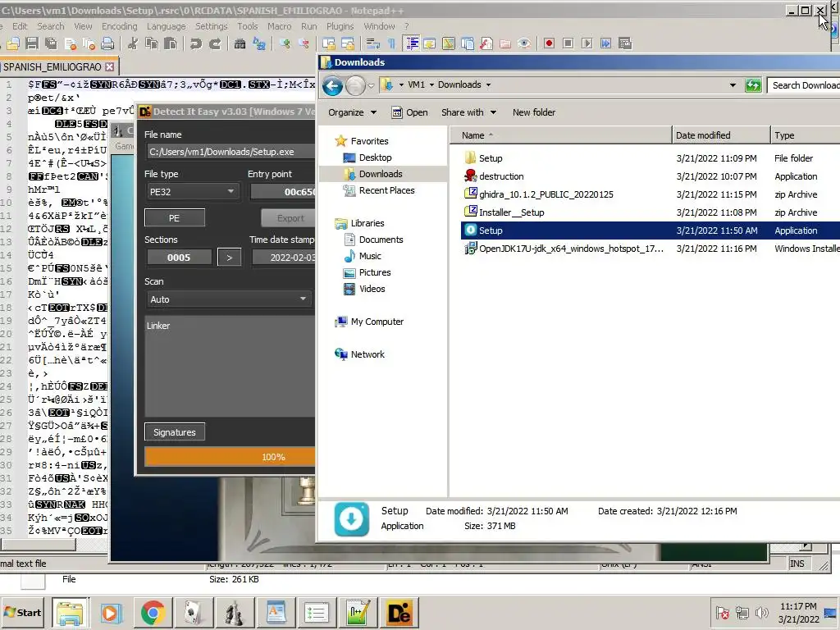The image size is (840, 630).
Task: Select Music under Libraries
Action: coord(370,256)
